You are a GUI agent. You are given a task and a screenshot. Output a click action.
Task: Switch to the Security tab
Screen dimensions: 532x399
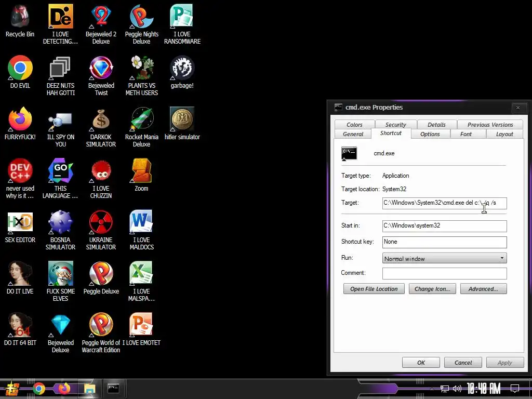(395, 125)
